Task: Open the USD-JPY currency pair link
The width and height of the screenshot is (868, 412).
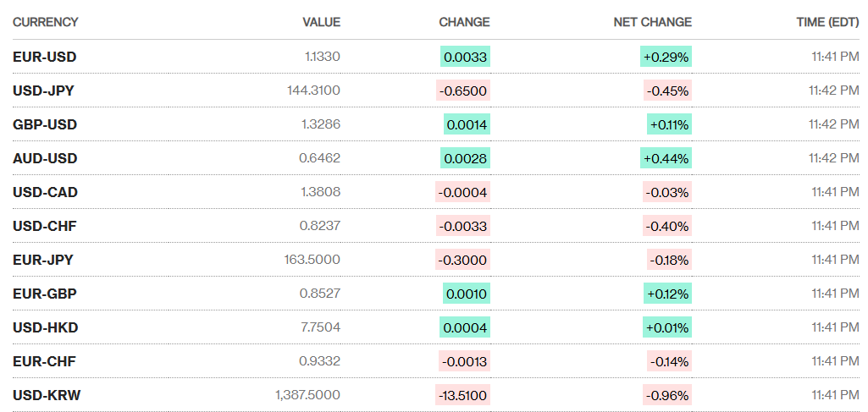Action: tap(43, 91)
